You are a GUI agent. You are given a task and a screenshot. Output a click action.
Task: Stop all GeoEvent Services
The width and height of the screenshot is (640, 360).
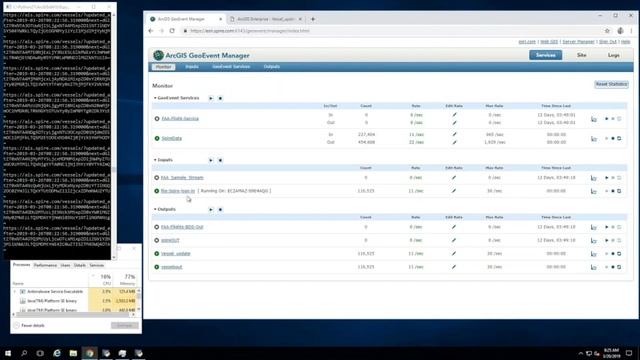tap(220, 98)
